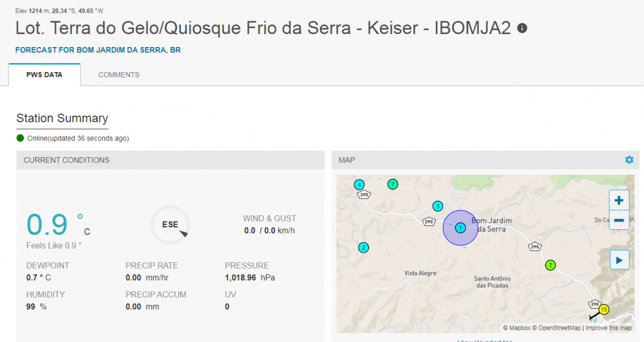Click the ESE wind direction compass

coord(171,225)
